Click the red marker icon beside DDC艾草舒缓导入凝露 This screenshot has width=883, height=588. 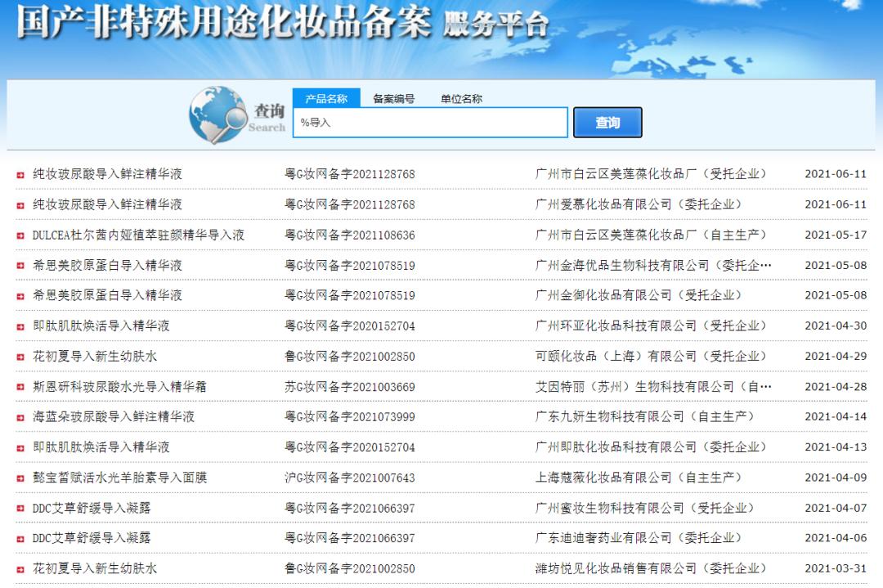point(20,507)
